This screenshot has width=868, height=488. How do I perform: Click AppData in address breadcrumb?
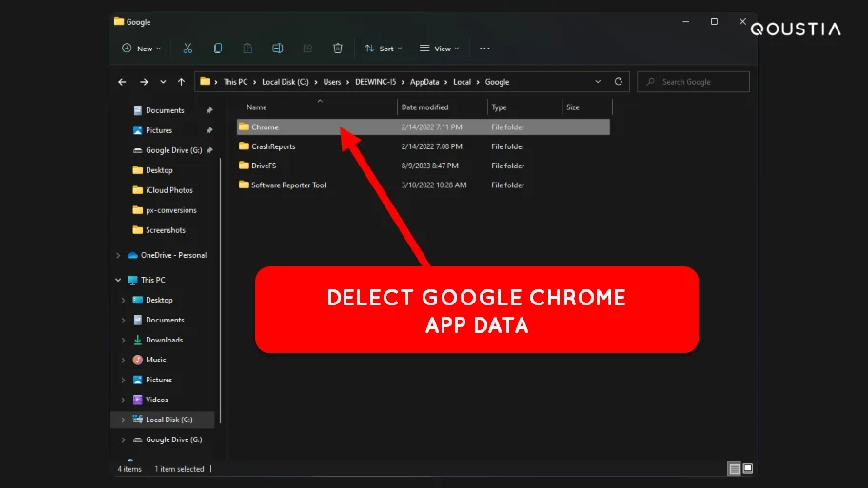pos(424,82)
